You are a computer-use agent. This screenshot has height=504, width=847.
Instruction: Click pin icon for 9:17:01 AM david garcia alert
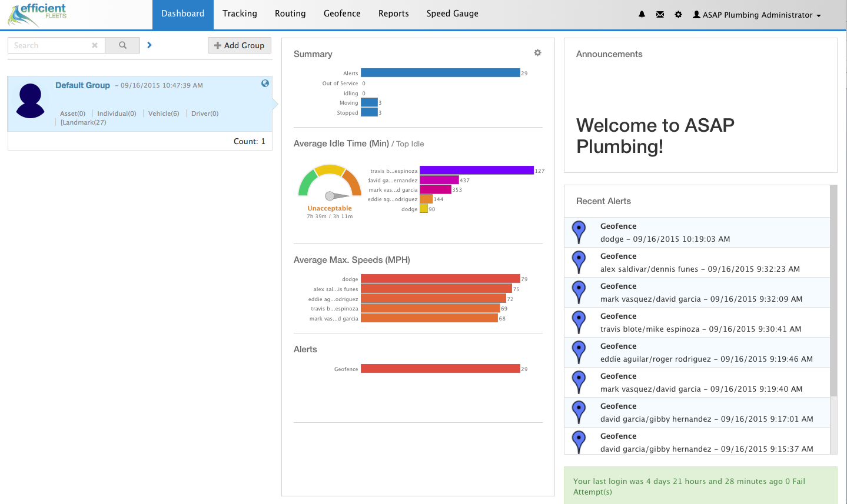(x=579, y=412)
